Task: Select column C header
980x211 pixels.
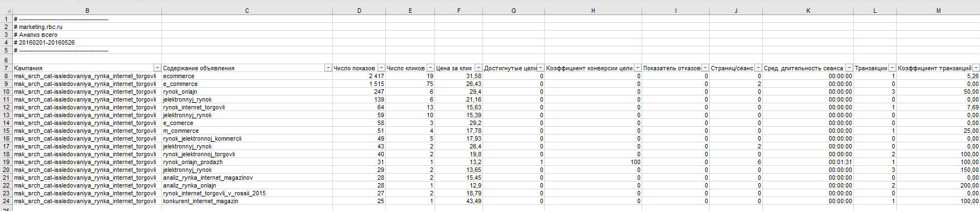Action: tap(247, 11)
